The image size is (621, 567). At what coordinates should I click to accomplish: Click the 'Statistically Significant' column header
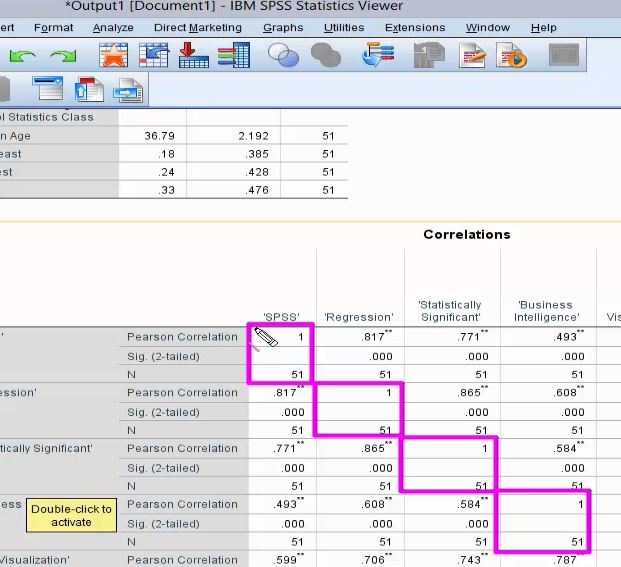pos(450,311)
